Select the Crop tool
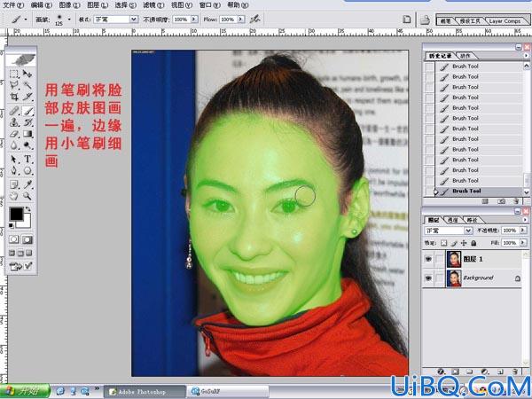Viewport: 532px width, 399px height. tap(14, 97)
